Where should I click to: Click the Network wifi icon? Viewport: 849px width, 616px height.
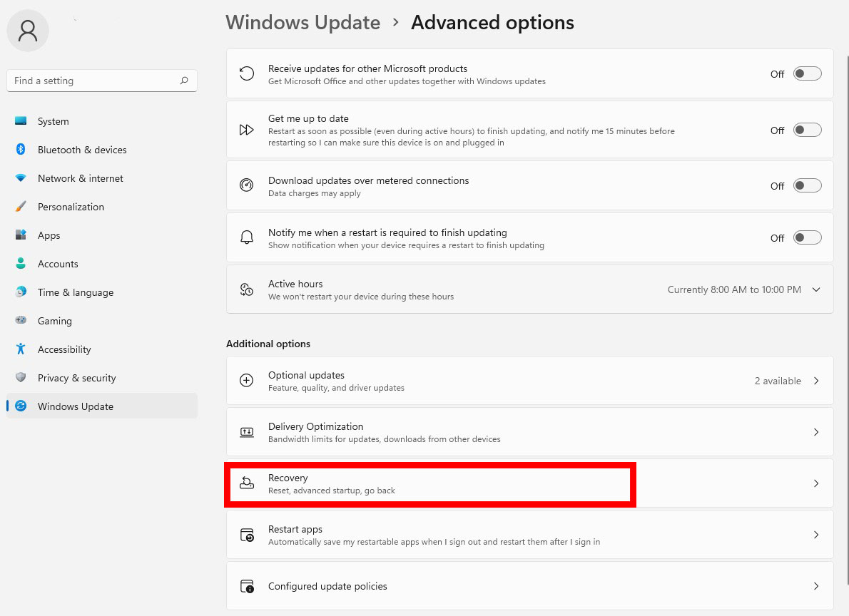pos(21,178)
